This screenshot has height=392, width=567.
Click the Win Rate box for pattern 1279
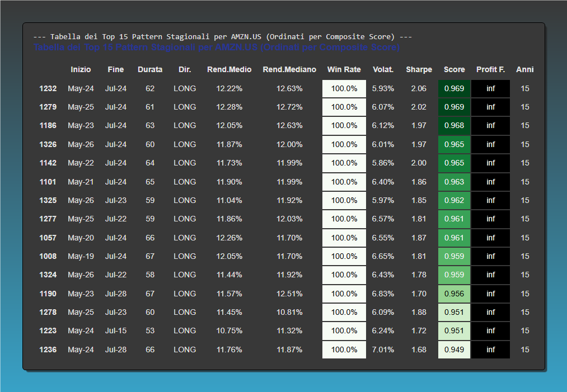click(344, 107)
